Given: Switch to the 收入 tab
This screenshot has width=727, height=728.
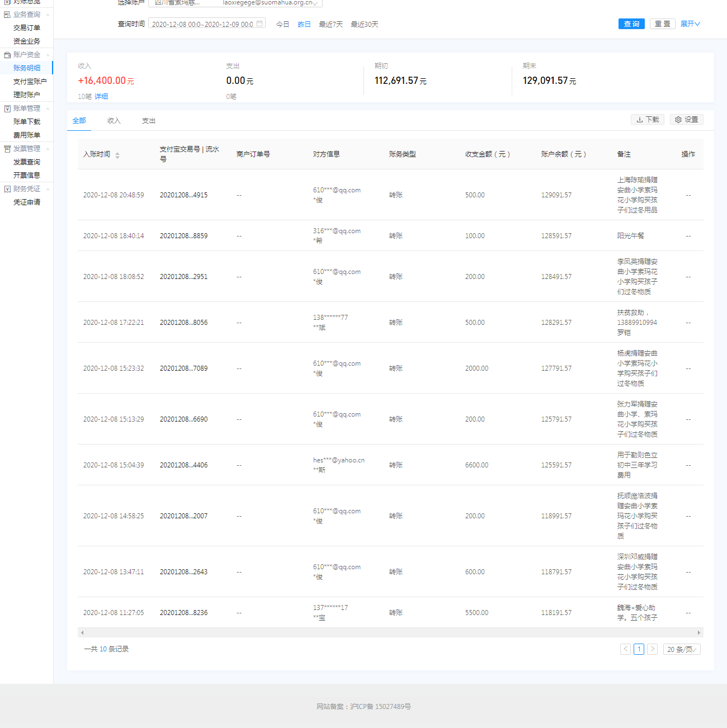Looking at the screenshot, I should click(x=114, y=121).
